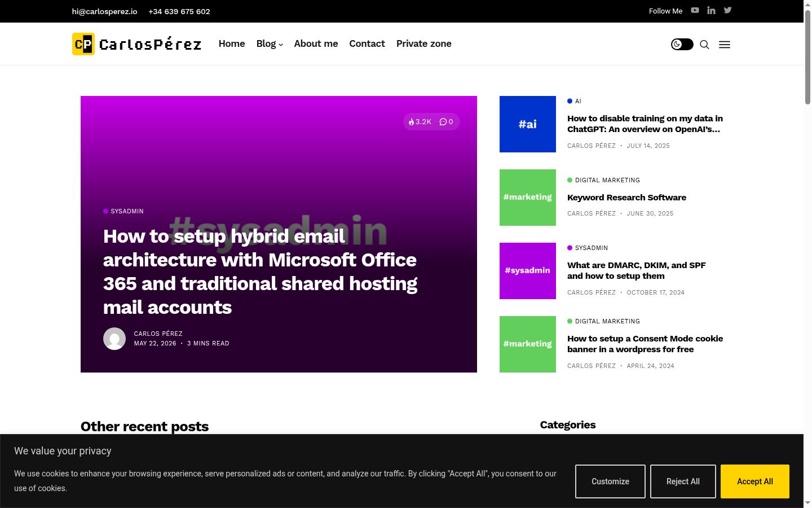Click the #marketing thumbnail for Keyword Research
This screenshot has height=508, width=812.
528,198
